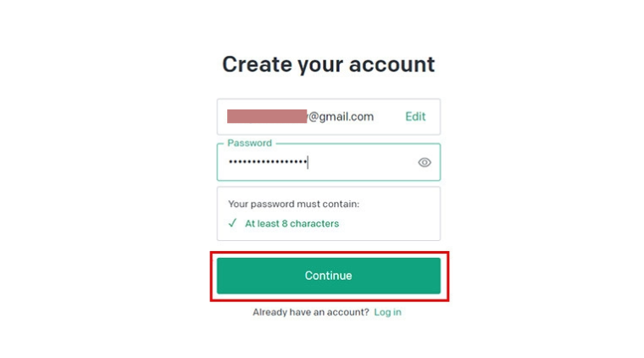Edit the email address
This screenshot has width=644, height=358.
tap(415, 117)
